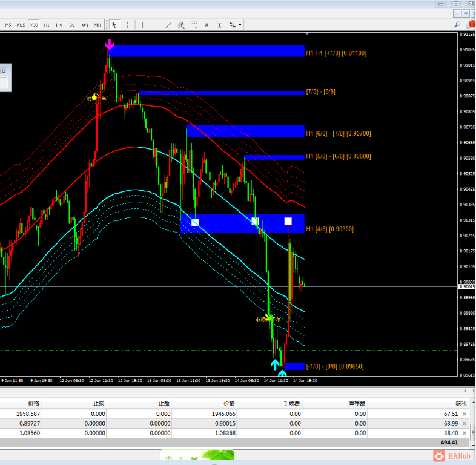
Task: Switch chart to M15 timeframe
Action: click(x=21, y=25)
